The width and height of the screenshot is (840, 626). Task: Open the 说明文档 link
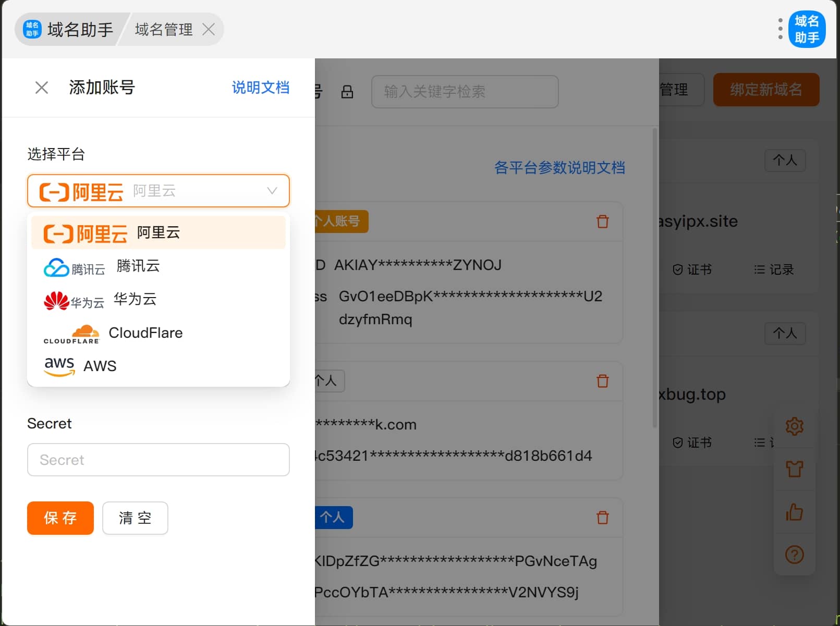260,88
